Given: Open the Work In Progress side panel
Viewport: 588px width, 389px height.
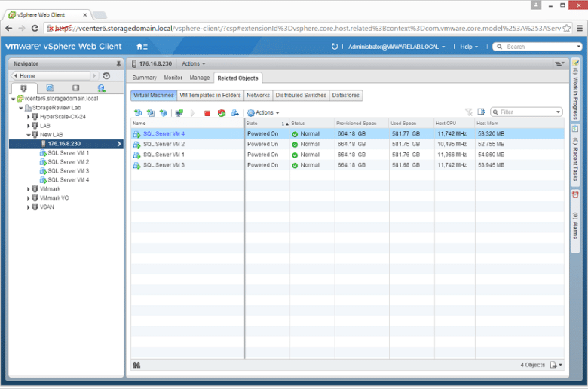Looking at the screenshot, I should (x=575, y=89).
